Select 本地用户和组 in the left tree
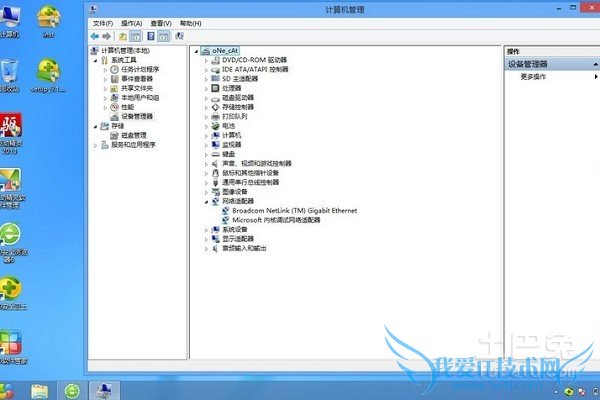Screen dimensions: 600x400 pos(140,98)
